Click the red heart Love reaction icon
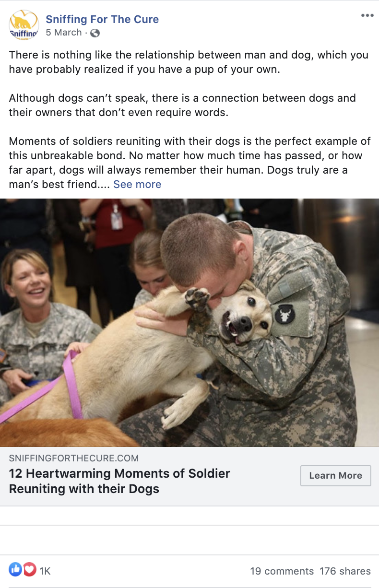The width and height of the screenshot is (379, 588). tap(30, 570)
